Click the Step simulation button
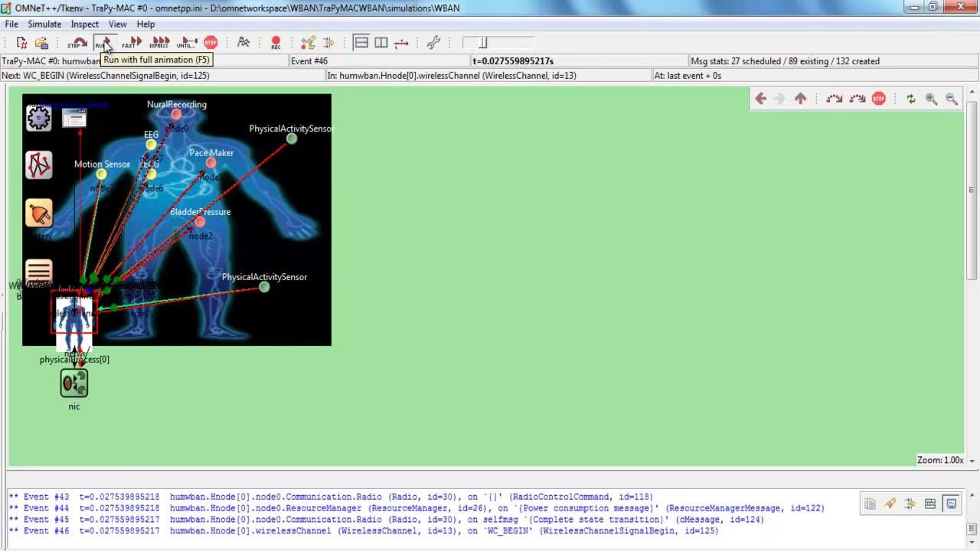The width and height of the screenshot is (980, 551). click(x=77, y=43)
